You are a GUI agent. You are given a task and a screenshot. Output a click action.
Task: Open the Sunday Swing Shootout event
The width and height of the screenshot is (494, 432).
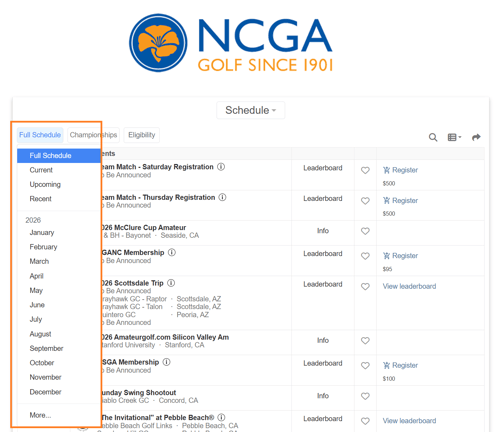click(139, 393)
